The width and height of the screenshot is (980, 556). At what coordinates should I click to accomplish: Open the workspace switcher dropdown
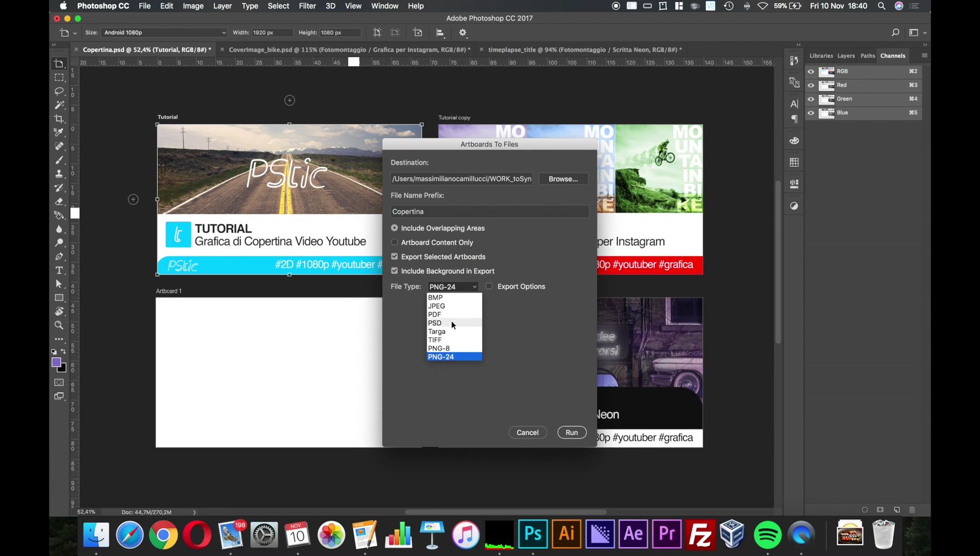(x=918, y=33)
